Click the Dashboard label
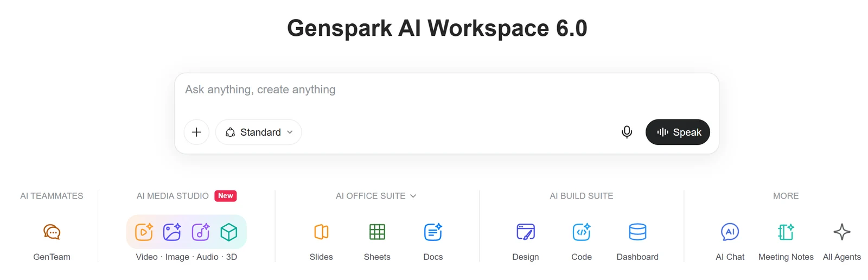This screenshot has width=868, height=280. [637, 257]
